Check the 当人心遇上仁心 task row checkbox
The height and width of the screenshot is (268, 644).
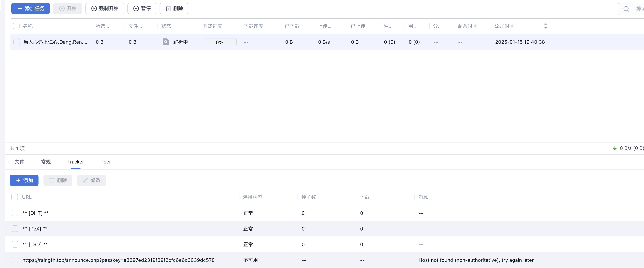pyautogui.click(x=16, y=42)
